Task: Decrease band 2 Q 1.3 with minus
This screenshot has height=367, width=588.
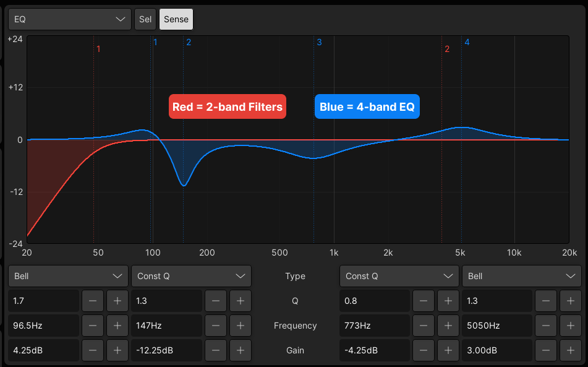Action: click(216, 301)
